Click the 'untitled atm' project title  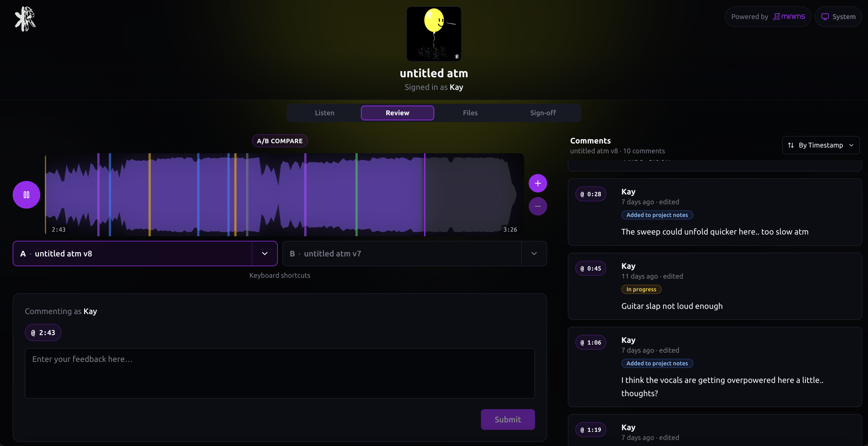click(434, 73)
